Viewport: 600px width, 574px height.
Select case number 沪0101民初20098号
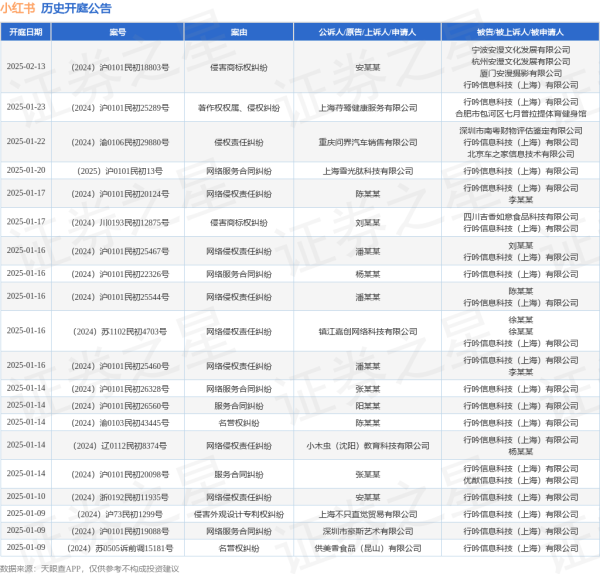click(120, 475)
